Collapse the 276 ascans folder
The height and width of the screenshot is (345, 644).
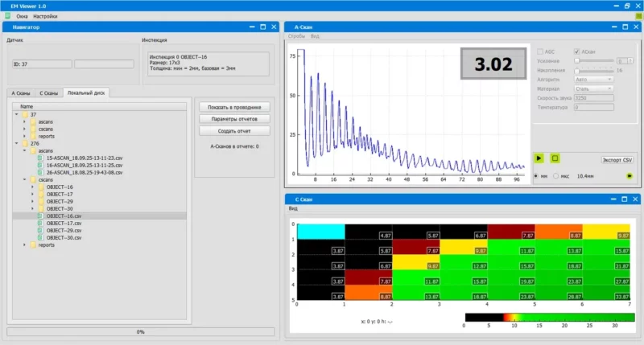pyautogui.click(x=24, y=150)
